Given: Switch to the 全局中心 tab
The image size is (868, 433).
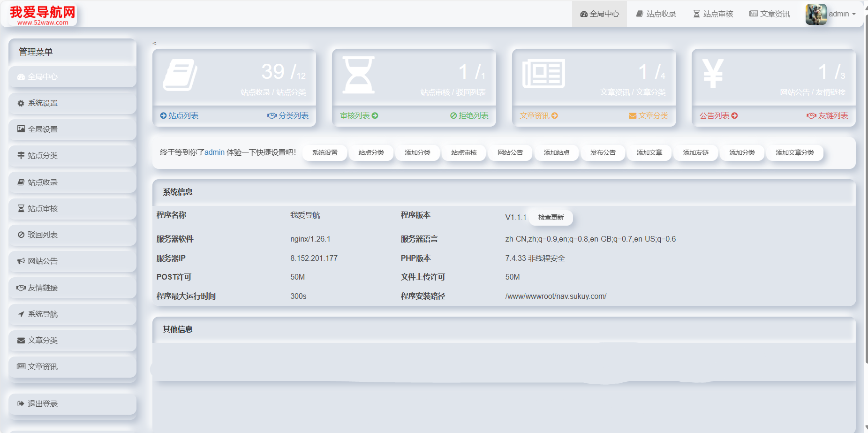Looking at the screenshot, I should tap(599, 14).
